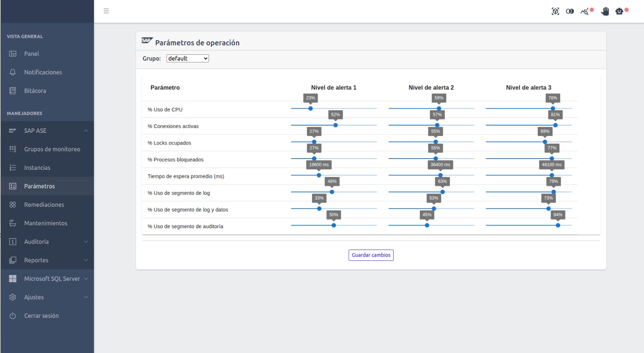644x353 pixels.
Task: Open Grupos de monitoreo page
Action: pos(52,149)
